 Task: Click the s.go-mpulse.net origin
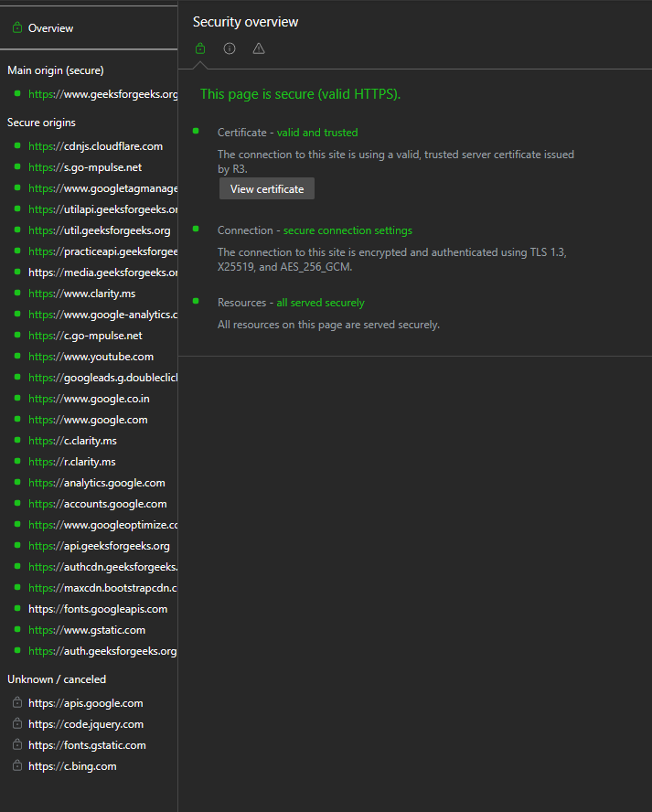click(x=85, y=167)
